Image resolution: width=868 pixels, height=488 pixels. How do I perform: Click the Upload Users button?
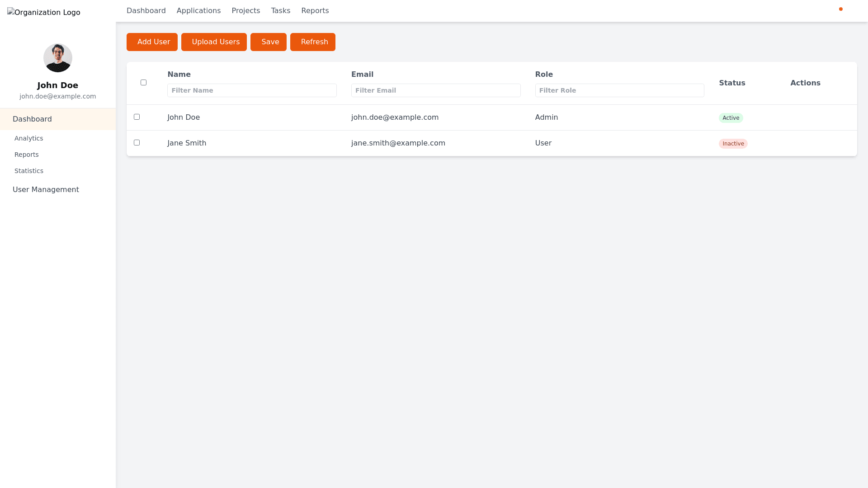[x=214, y=42]
